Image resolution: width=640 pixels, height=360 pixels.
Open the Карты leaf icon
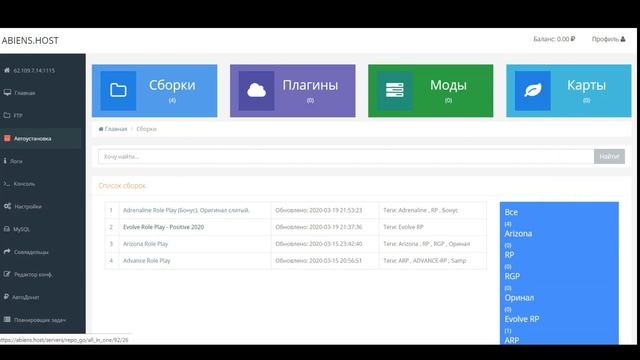533,91
